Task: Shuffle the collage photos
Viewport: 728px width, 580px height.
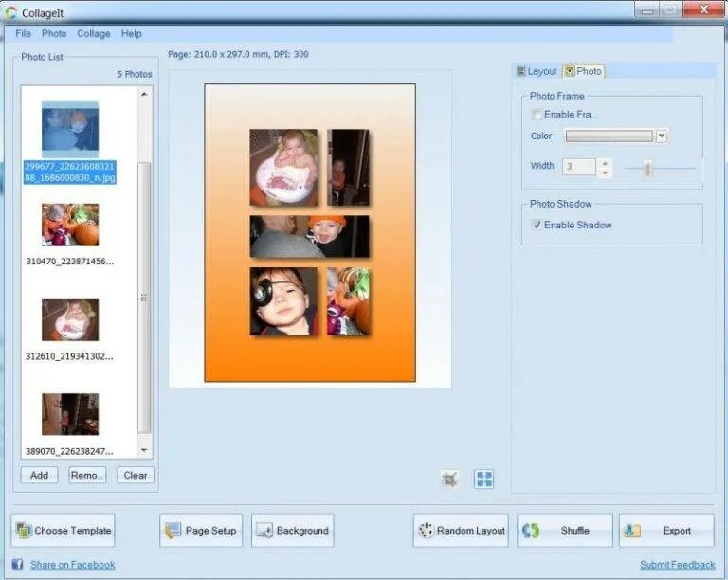Action: (x=565, y=531)
